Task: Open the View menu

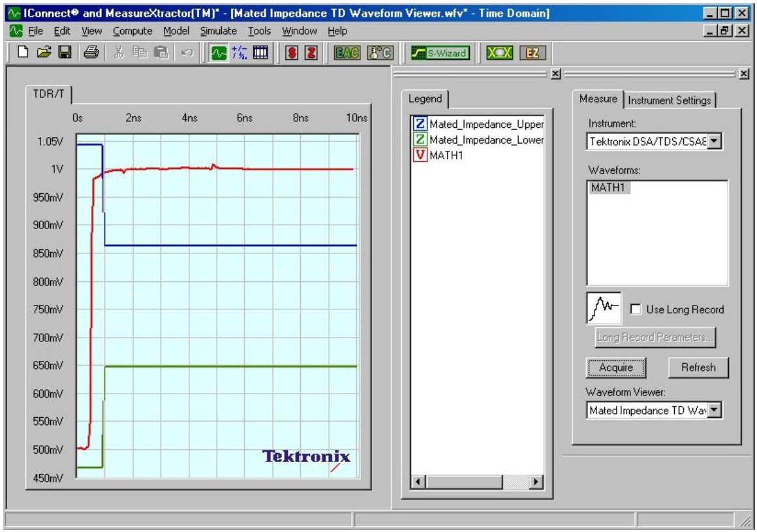Action: click(x=92, y=31)
